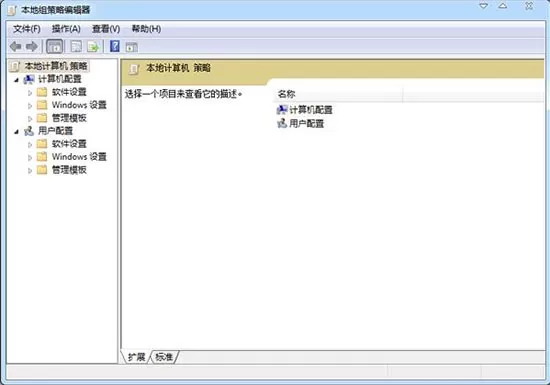Click the 本地计算机 策略 heading in right pane
The image size is (550, 385).
pos(178,68)
